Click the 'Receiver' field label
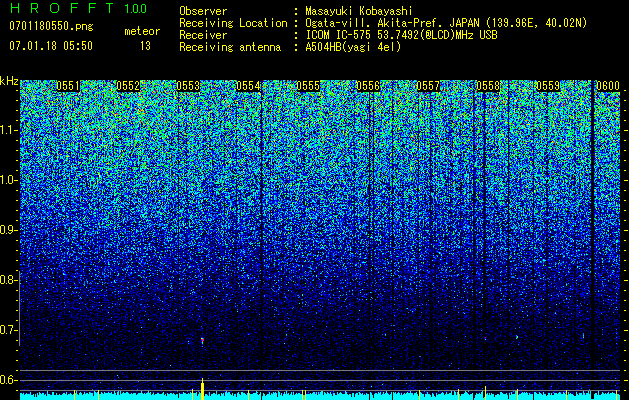Viewport: 629px width, 400px height. [203, 35]
